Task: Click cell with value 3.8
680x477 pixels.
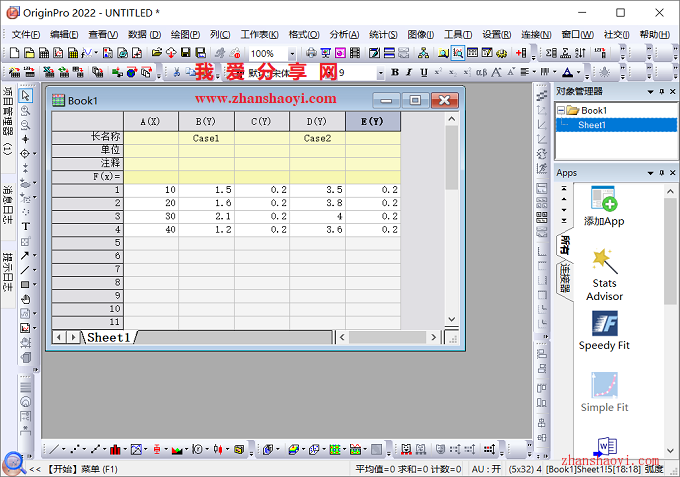Action: [x=317, y=203]
